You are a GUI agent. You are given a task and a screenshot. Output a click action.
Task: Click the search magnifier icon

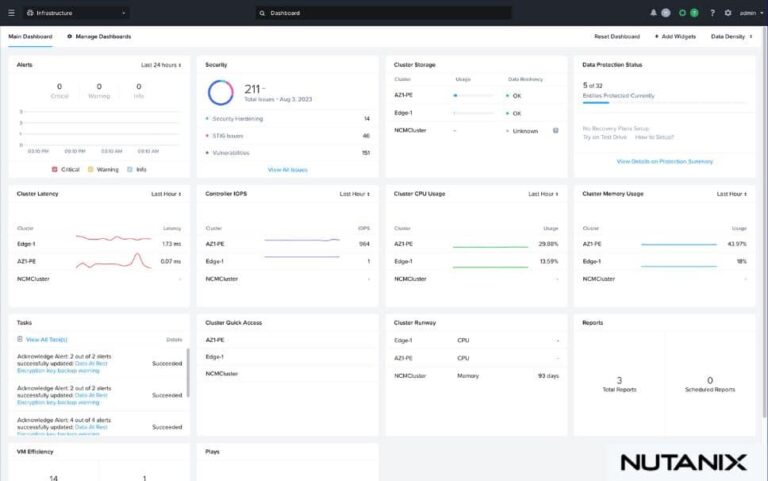tap(262, 13)
